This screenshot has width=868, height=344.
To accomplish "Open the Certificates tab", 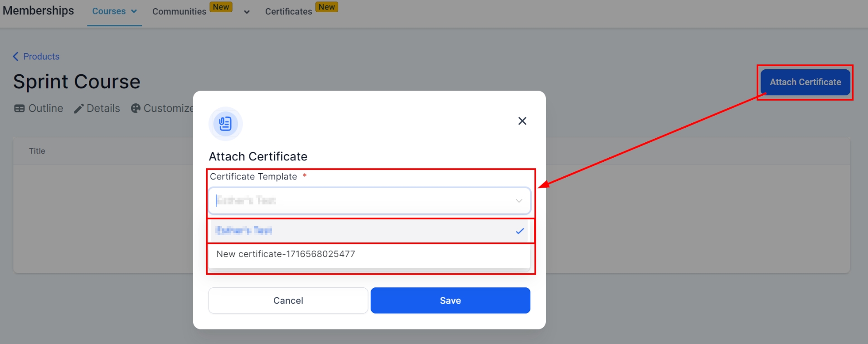I will pyautogui.click(x=288, y=12).
